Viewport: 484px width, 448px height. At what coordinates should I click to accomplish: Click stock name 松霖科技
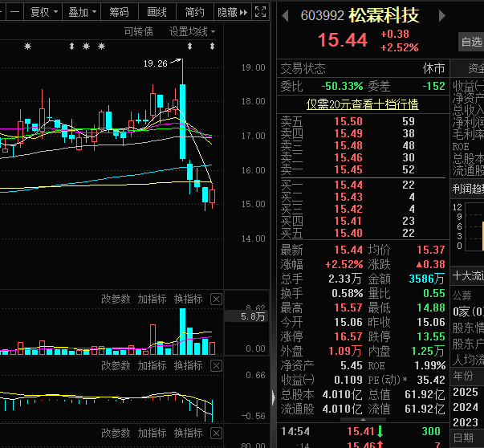tap(384, 15)
